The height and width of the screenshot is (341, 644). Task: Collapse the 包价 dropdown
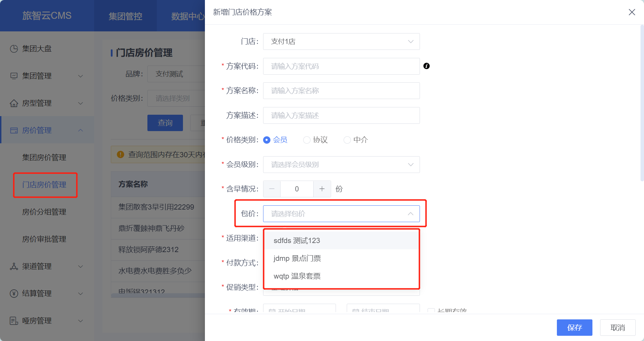point(411,214)
